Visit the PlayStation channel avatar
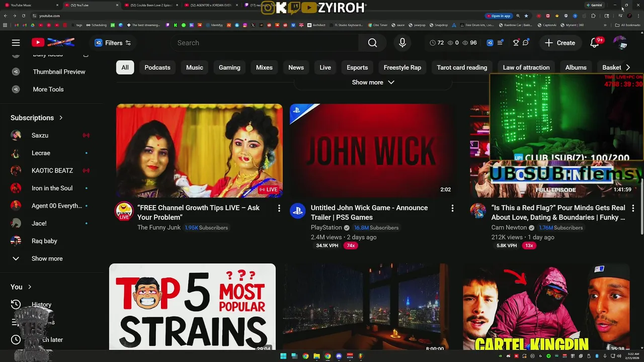 pyautogui.click(x=297, y=211)
